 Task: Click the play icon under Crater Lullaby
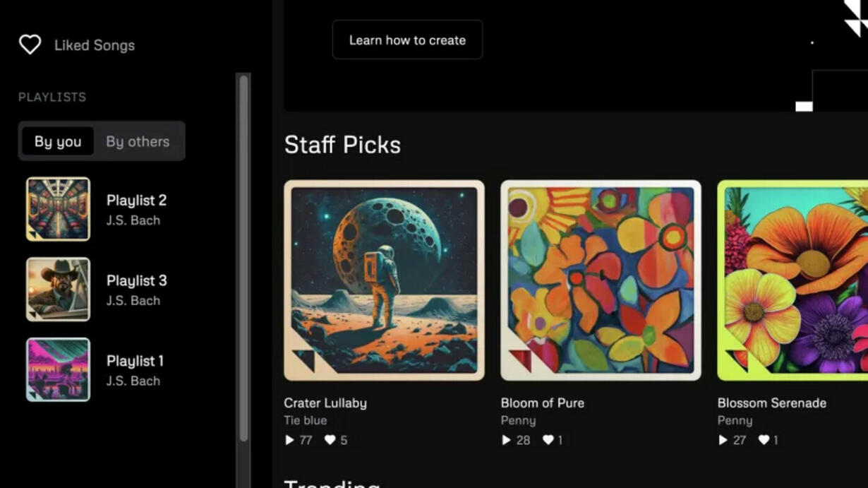(x=289, y=440)
